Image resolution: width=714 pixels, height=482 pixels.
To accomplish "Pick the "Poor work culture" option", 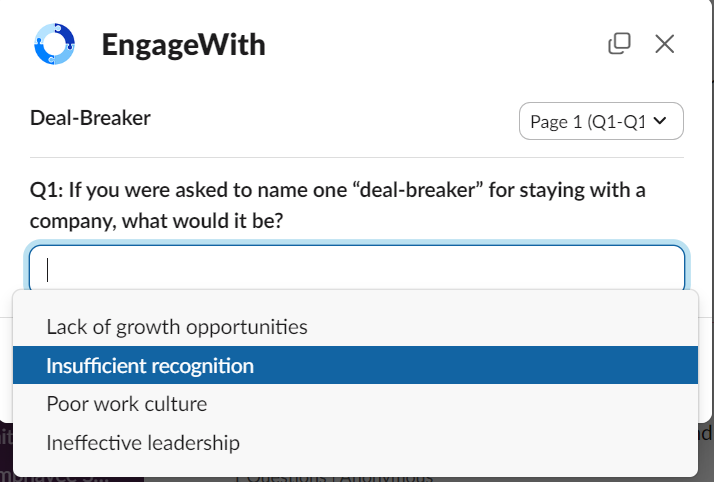I will [x=127, y=404].
